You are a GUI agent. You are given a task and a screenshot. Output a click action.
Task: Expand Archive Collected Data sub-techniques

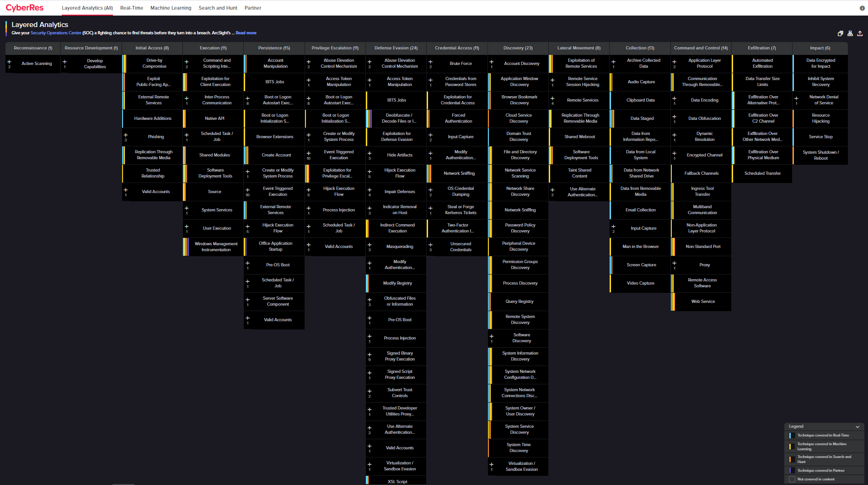point(613,62)
